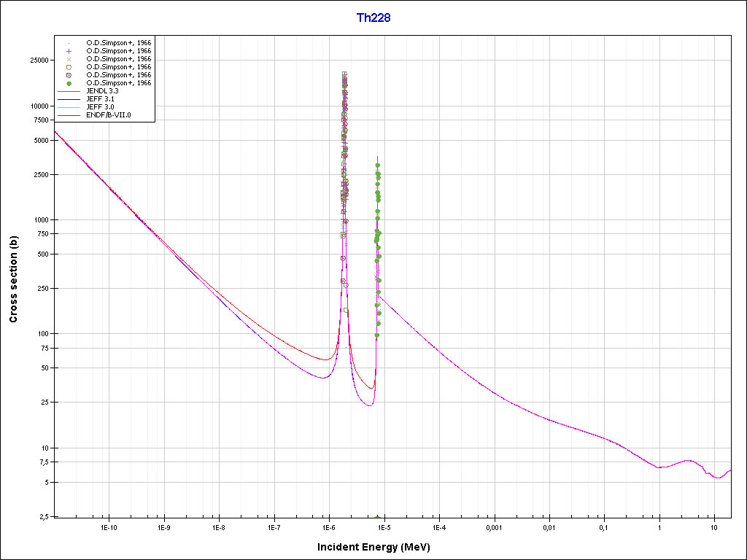Viewport: 747px width, 560px height.
Task: Click the 2500 tick label on y-axis
Action: pyautogui.click(x=40, y=175)
